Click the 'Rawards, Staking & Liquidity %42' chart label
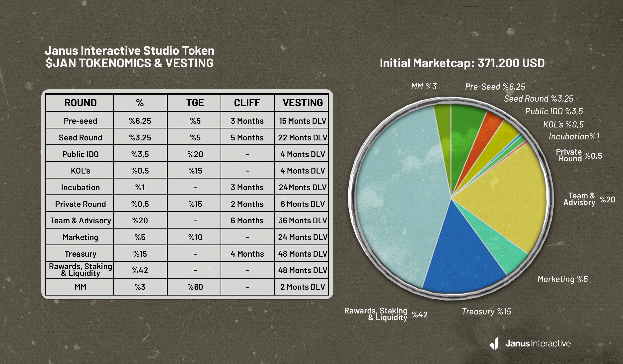 386,314
